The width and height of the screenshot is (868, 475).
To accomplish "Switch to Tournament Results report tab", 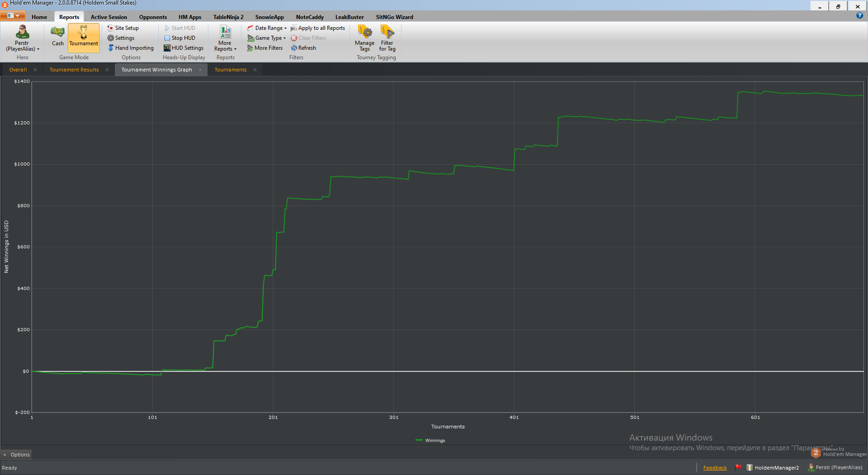I will coord(74,70).
